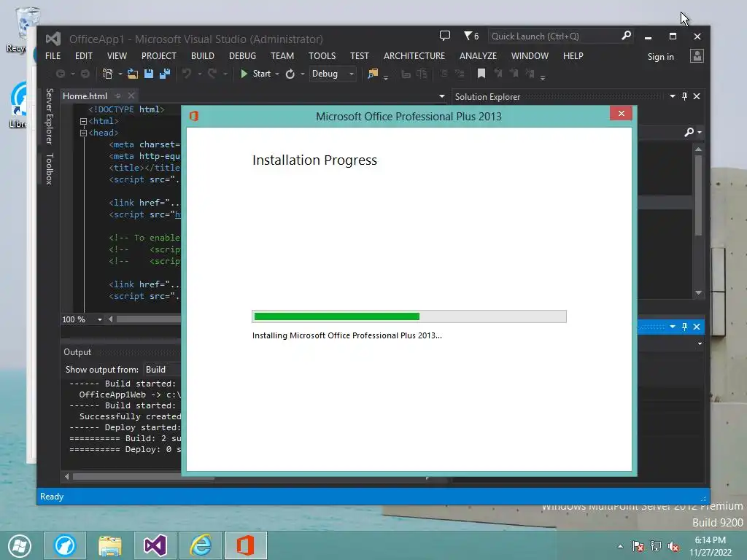Collapse the html element code block
The height and width of the screenshot is (560, 747).
[x=83, y=121]
